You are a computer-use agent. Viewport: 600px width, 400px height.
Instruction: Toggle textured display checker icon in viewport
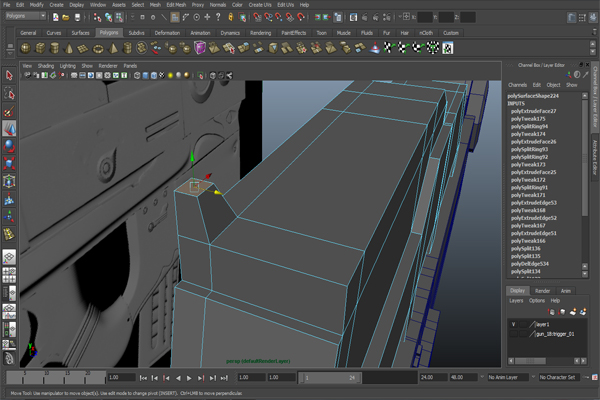point(162,75)
